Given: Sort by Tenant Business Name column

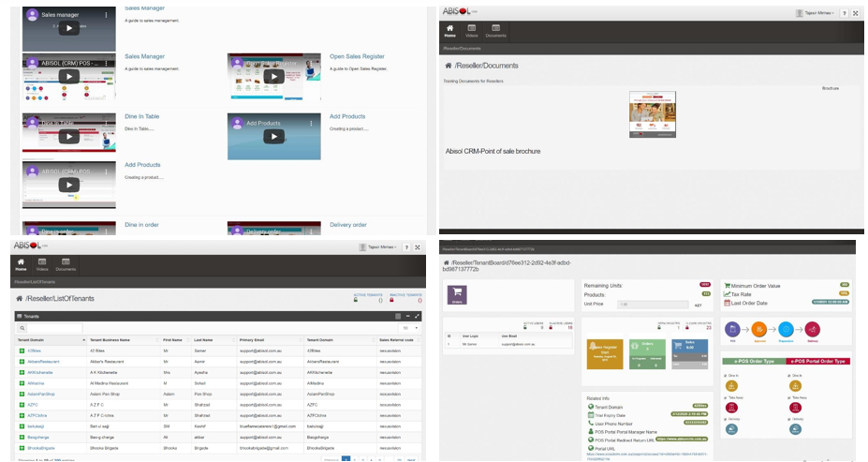Looking at the screenshot, I should tap(110, 340).
